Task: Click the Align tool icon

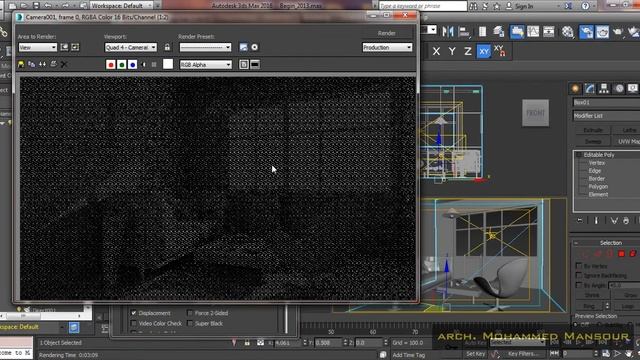Action: click(x=464, y=31)
